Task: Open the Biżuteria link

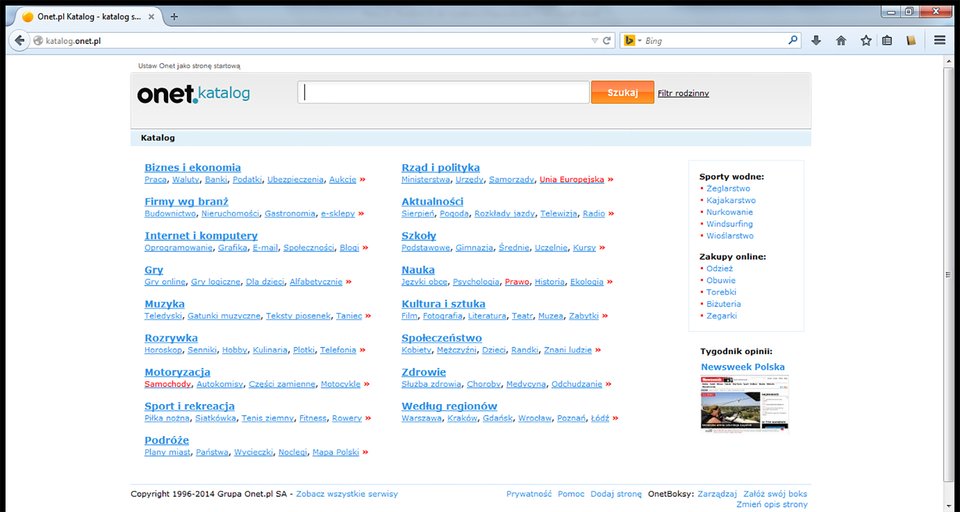Action: pos(724,304)
